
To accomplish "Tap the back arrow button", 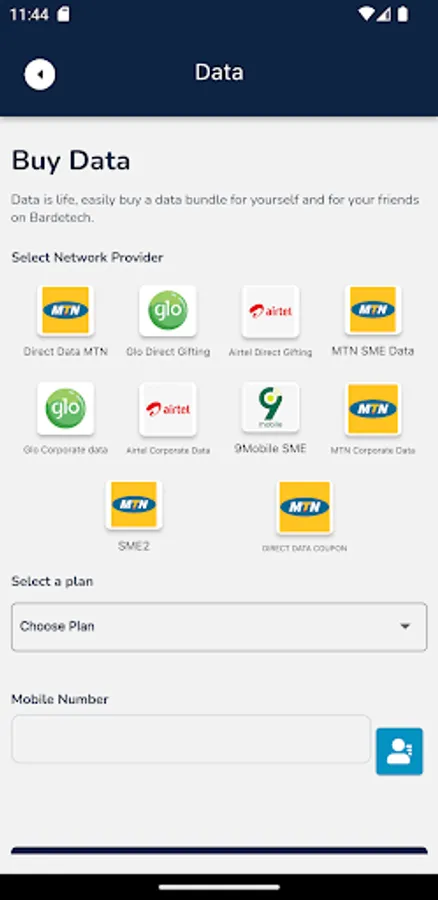I will pyautogui.click(x=40, y=75).
